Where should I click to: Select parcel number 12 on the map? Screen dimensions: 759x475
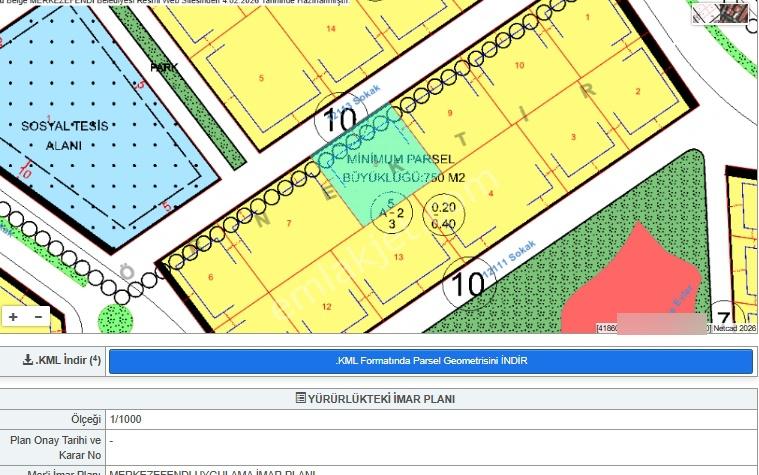(326, 306)
